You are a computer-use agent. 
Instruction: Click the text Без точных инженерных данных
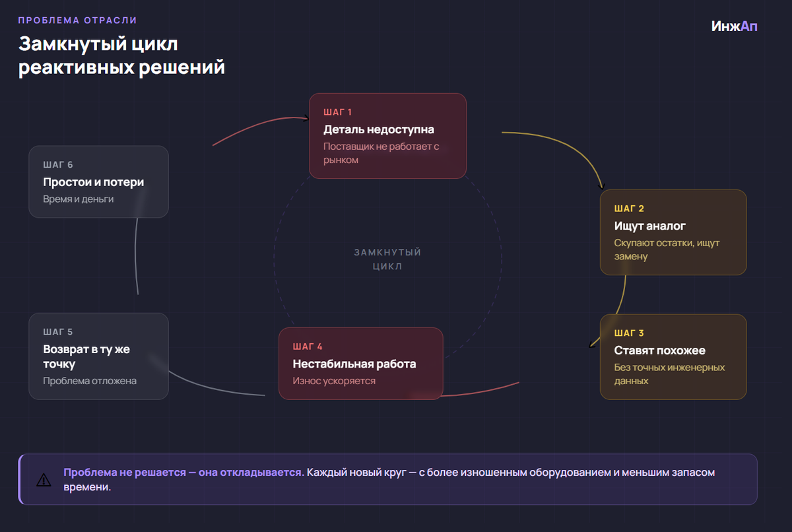tap(669, 374)
